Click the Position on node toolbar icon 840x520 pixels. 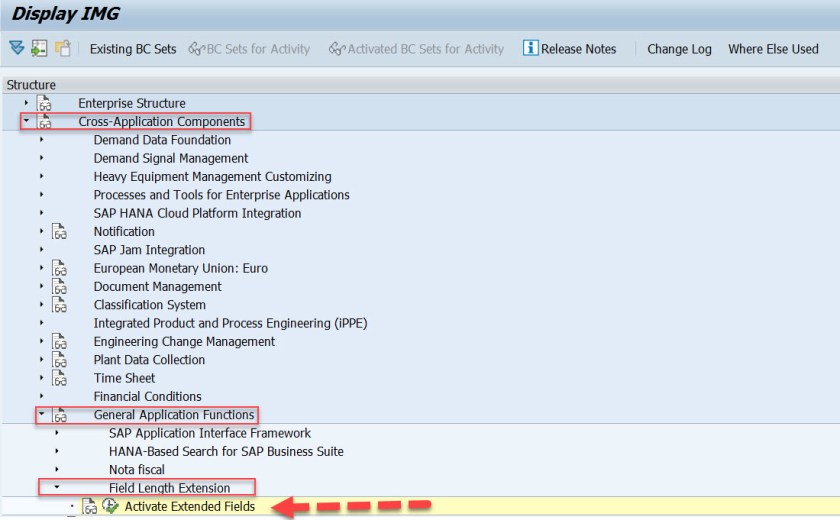pyautogui.click(x=39, y=48)
